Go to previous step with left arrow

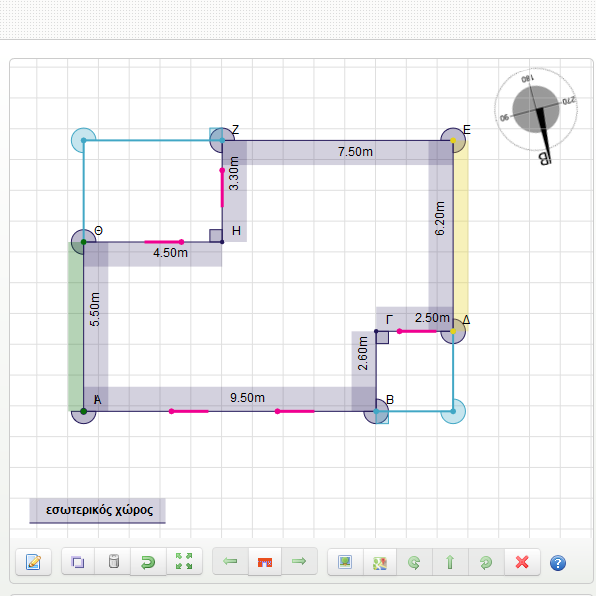tap(230, 561)
